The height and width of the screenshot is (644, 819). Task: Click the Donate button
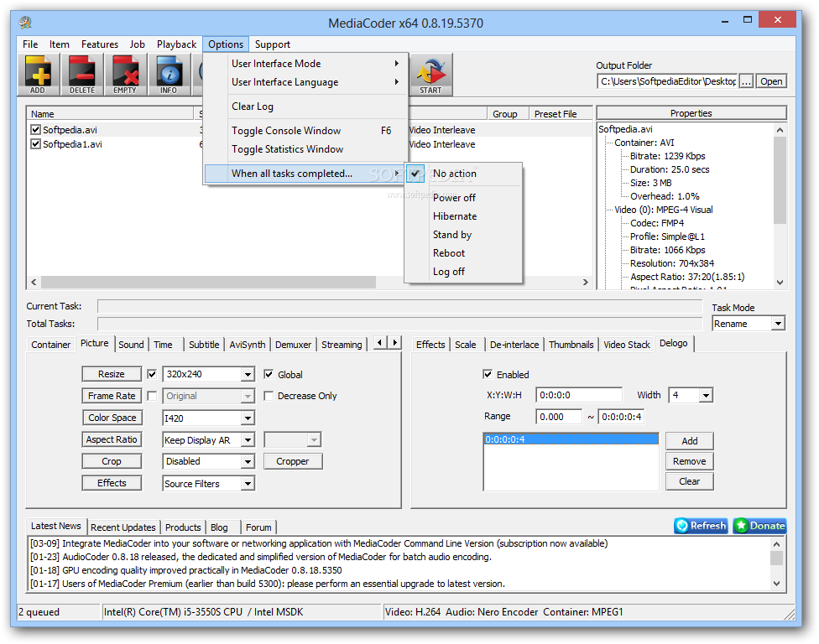[x=759, y=526]
